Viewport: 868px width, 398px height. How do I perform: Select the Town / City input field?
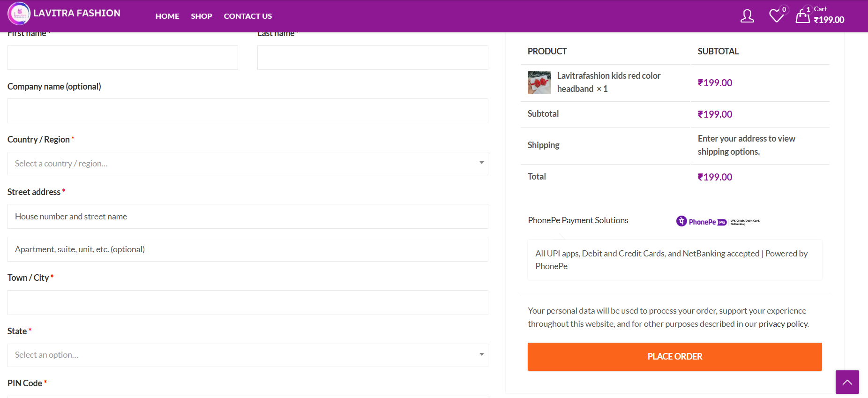coord(247,303)
